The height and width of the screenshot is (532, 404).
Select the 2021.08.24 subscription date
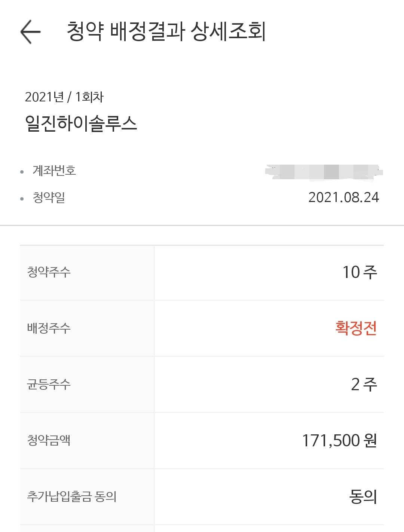click(343, 197)
